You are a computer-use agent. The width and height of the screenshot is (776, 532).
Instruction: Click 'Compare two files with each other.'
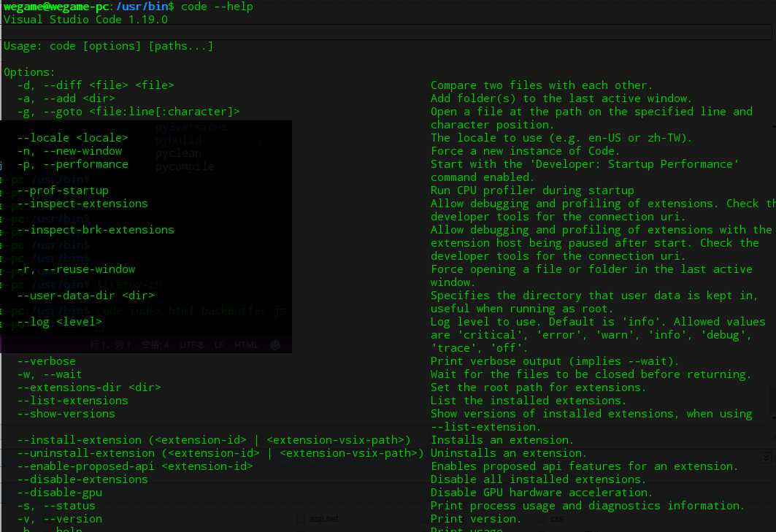542,85
